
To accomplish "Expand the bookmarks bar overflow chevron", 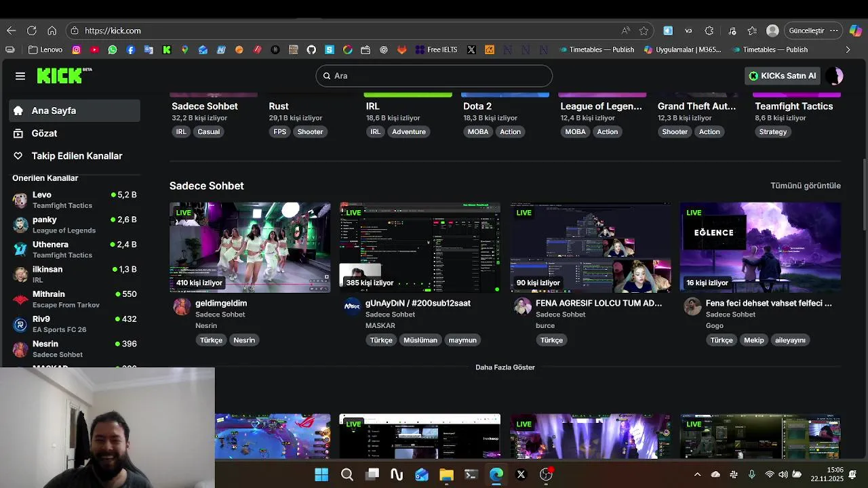I will click(x=848, y=49).
